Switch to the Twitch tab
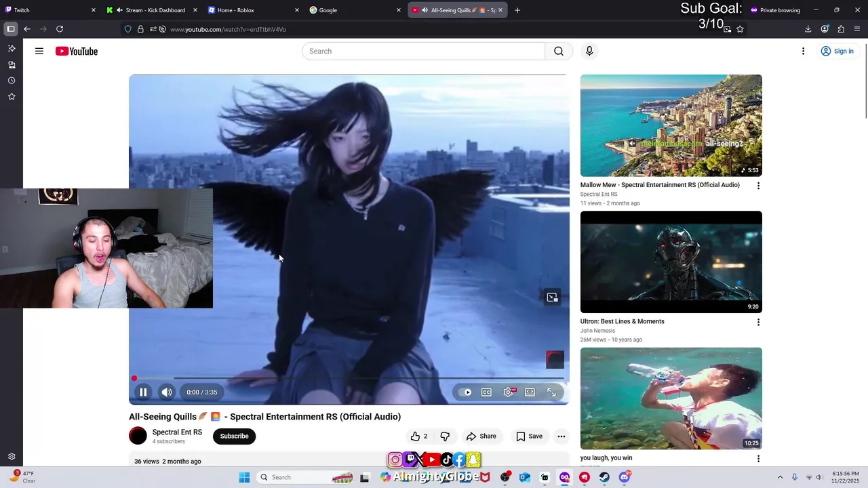 click(51, 10)
